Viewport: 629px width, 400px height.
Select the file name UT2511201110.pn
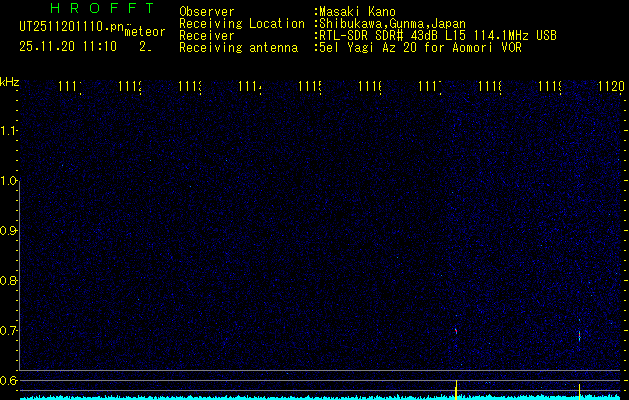[x=72, y=27]
